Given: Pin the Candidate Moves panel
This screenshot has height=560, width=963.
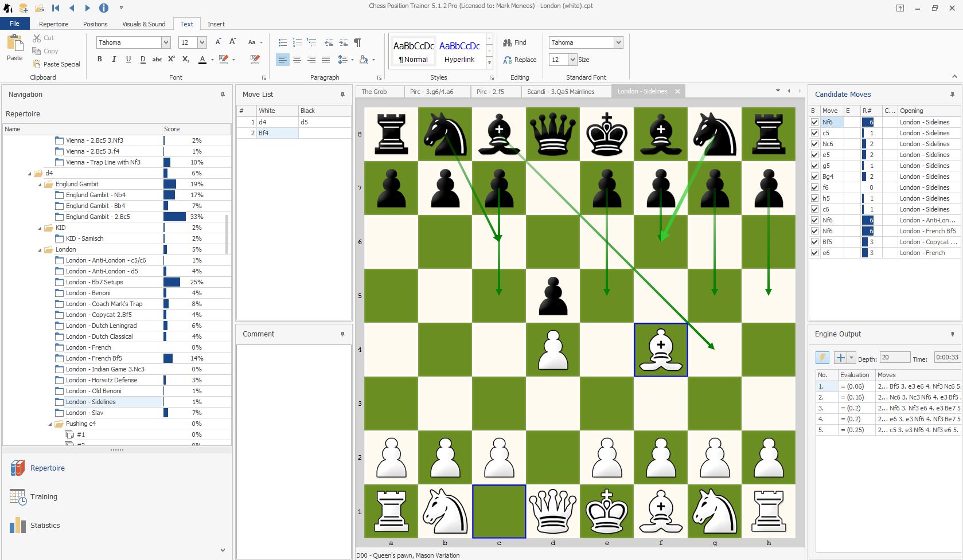Looking at the screenshot, I should click(952, 95).
